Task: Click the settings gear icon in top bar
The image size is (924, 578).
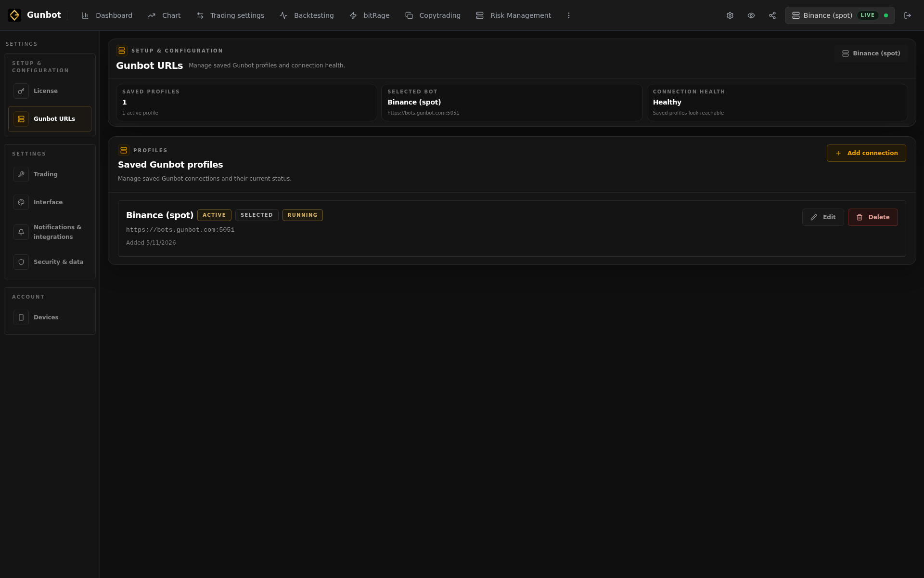Action: 730,15
